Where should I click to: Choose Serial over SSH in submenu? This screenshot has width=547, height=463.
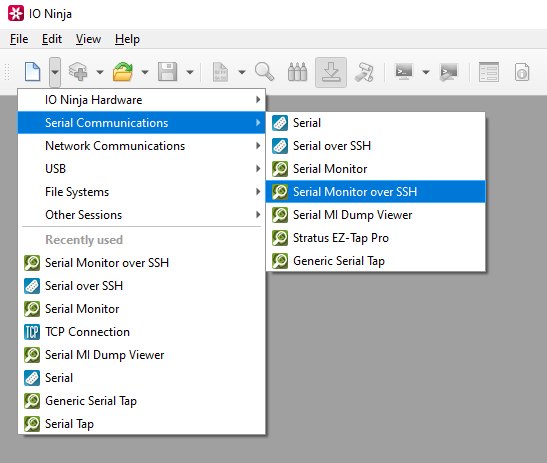[375, 146]
